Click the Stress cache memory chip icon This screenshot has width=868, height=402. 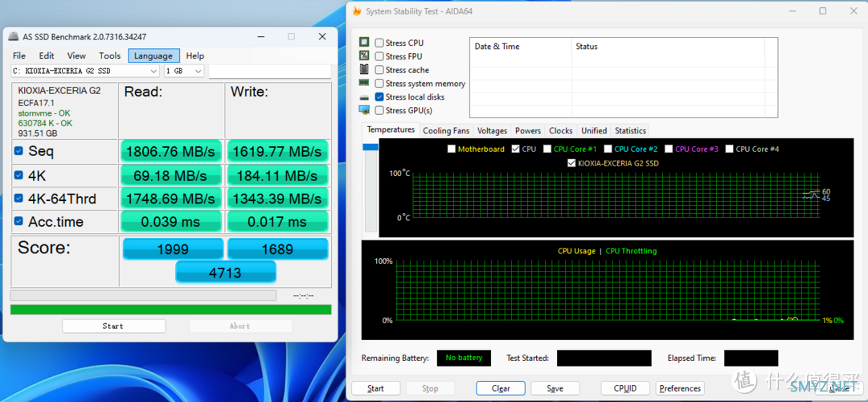pyautogui.click(x=364, y=70)
